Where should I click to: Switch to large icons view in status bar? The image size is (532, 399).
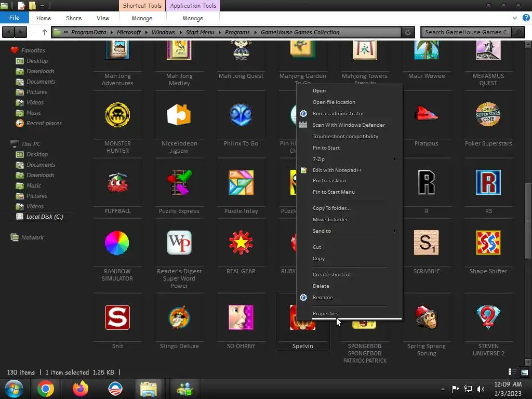[x=525, y=372]
